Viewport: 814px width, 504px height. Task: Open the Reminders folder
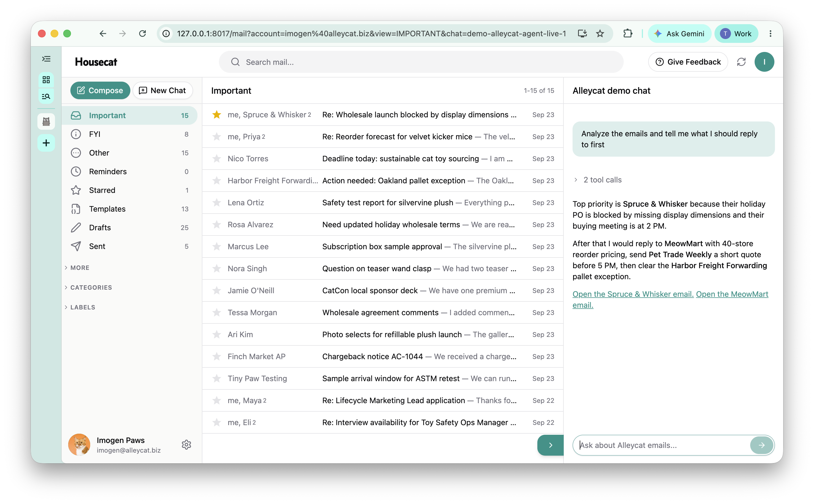pyautogui.click(x=130, y=172)
